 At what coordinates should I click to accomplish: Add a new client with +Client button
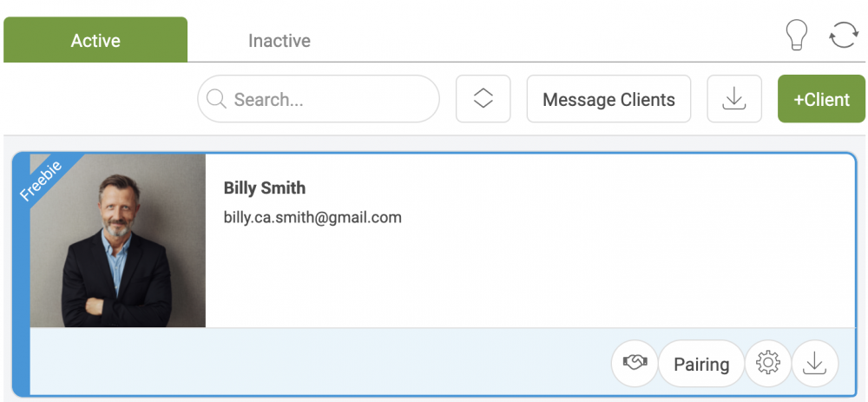pyautogui.click(x=821, y=99)
